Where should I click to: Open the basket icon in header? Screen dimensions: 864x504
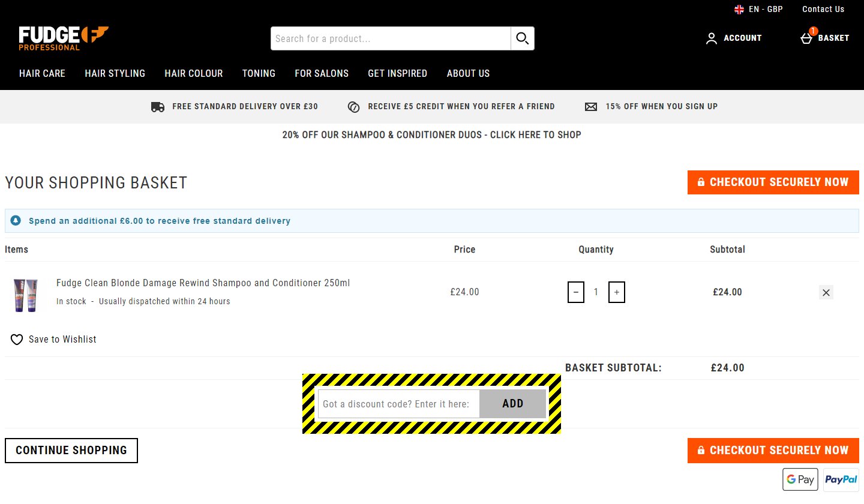(x=807, y=38)
